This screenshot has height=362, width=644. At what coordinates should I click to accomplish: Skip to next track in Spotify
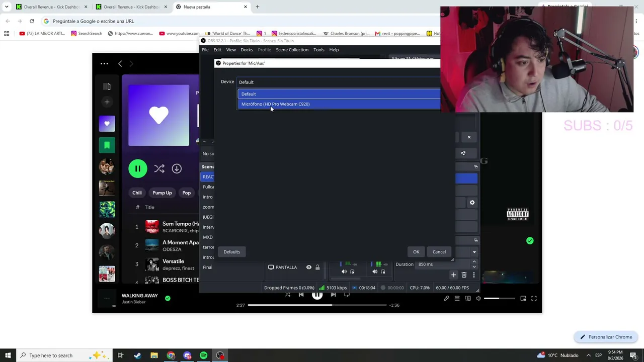coord(333,295)
